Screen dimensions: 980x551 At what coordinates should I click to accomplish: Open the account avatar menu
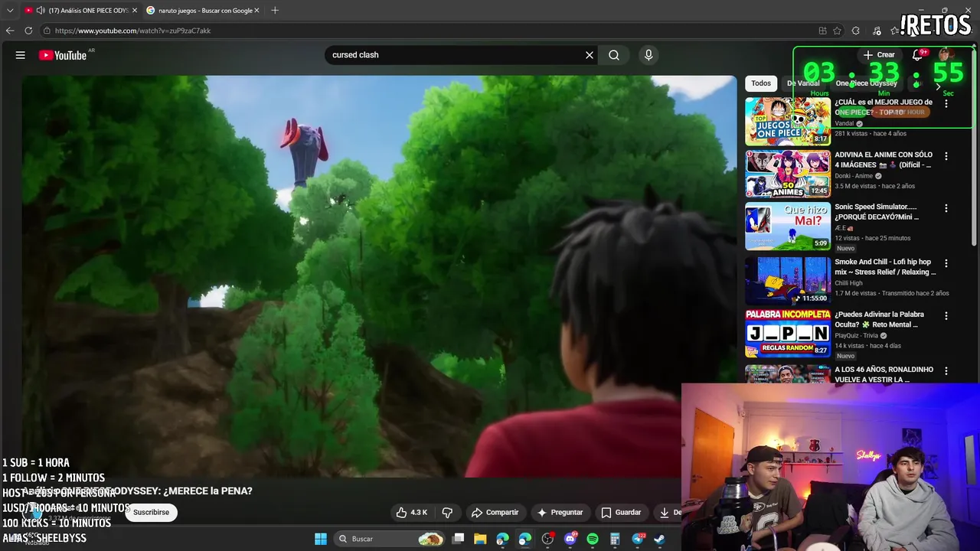[x=946, y=54]
